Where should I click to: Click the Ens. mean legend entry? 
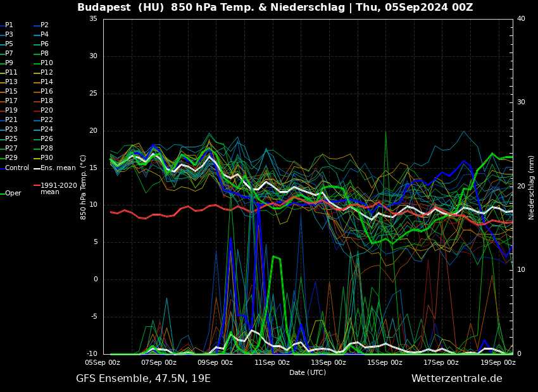58,168
